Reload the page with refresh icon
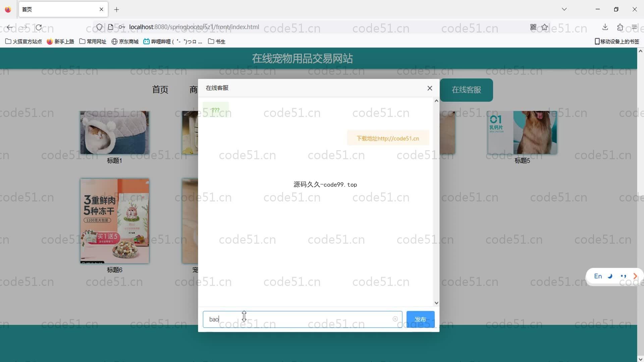The height and width of the screenshot is (362, 644). click(39, 27)
